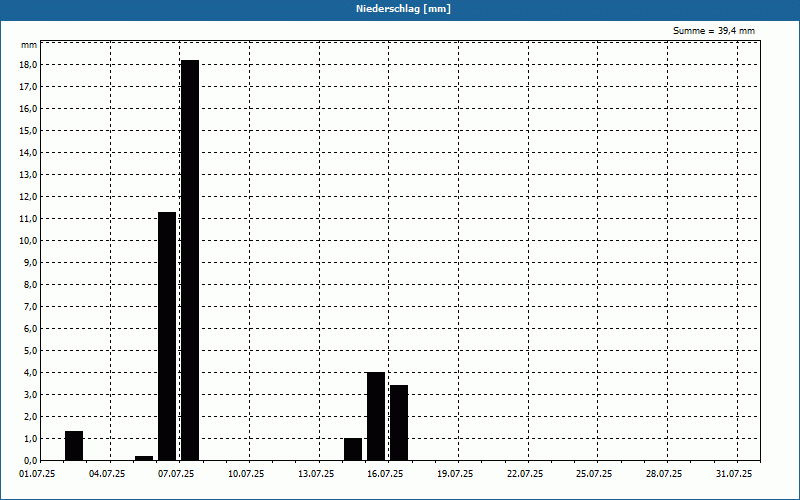
Task: Click the y-axis value 13,0
Action: point(28,174)
